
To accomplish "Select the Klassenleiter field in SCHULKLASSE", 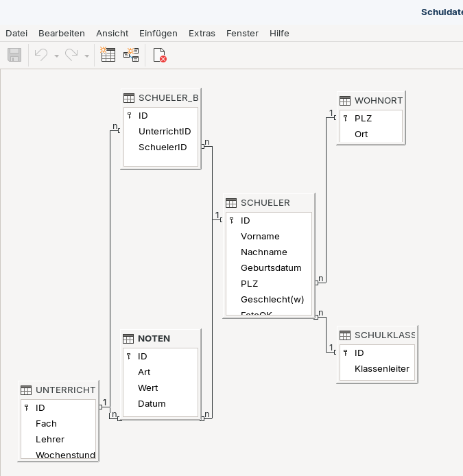I will [x=381, y=368].
